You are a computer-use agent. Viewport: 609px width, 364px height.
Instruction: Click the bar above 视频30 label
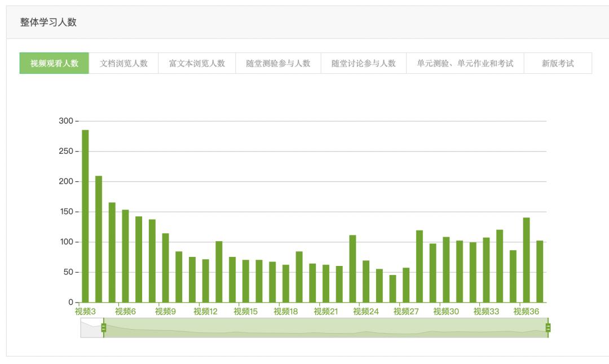pos(446,270)
